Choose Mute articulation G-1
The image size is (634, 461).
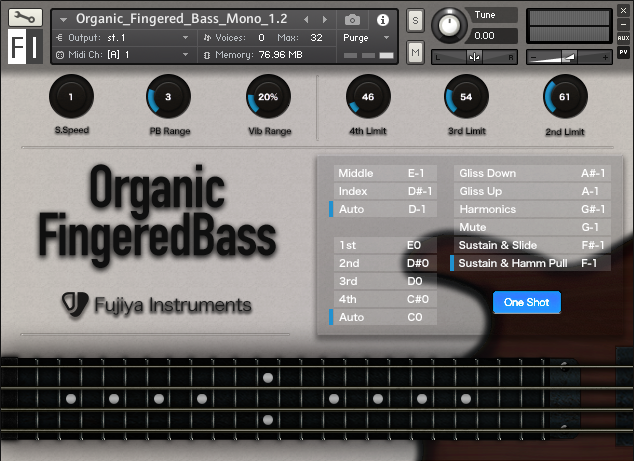[x=532, y=227]
